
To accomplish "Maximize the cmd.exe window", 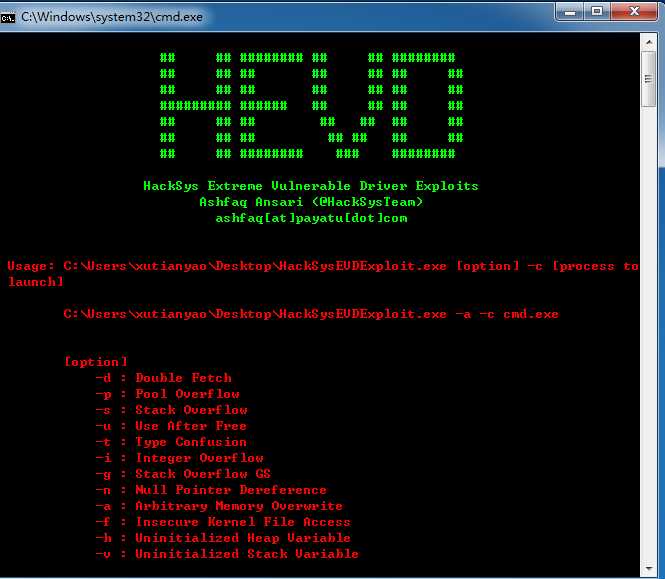I will (x=597, y=12).
